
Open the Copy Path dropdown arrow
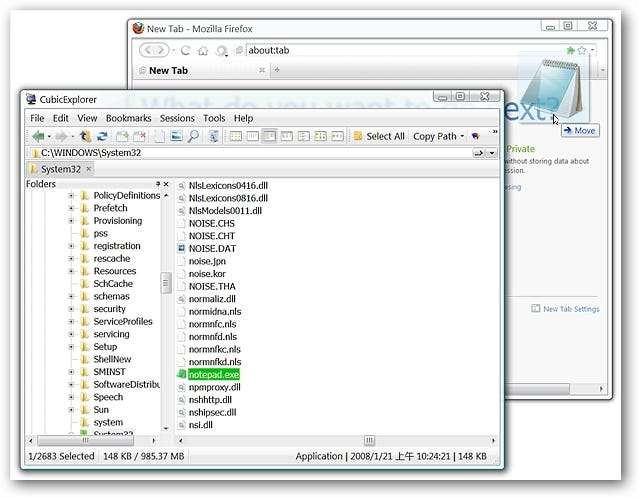coord(462,136)
